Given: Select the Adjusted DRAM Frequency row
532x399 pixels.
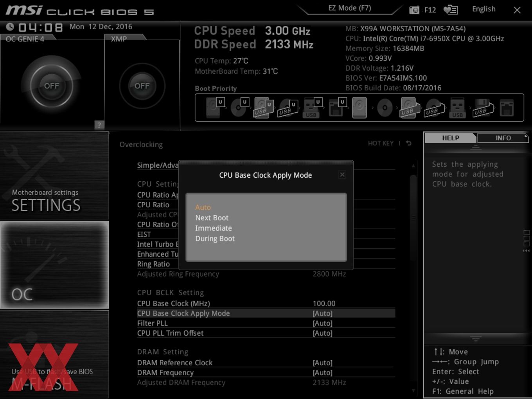Looking at the screenshot, I should [x=266, y=383].
